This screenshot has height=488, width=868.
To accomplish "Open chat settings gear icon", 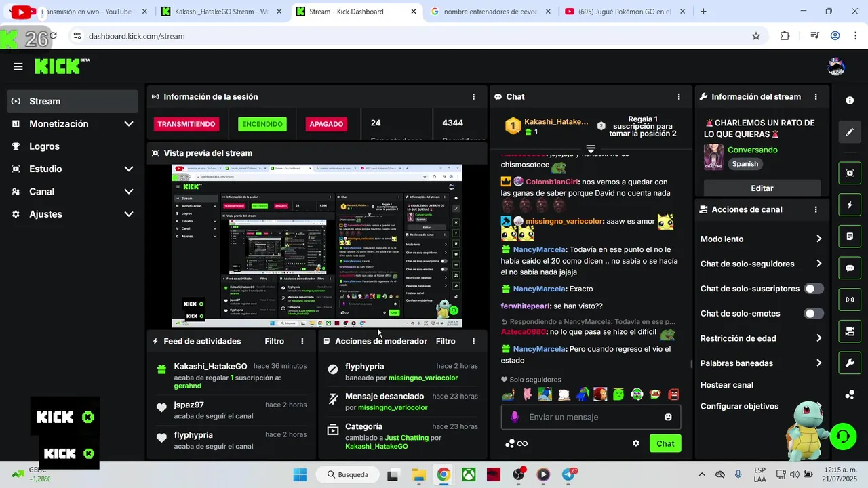I will point(636,443).
